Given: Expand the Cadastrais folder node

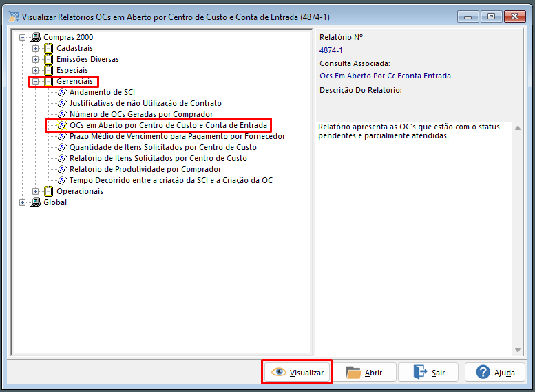Looking at the screenshot, I should coord(36,48).
